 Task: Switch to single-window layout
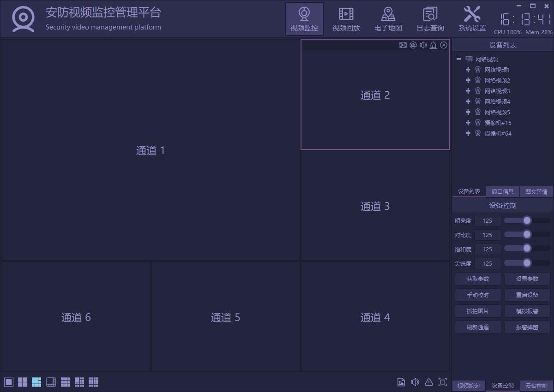(x=9, y=382)
